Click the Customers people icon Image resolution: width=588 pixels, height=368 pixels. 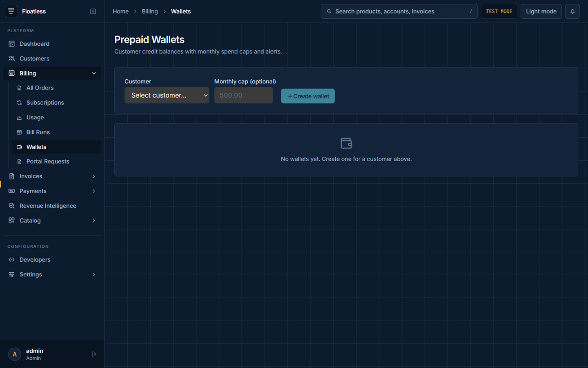(x=12, y=58)
